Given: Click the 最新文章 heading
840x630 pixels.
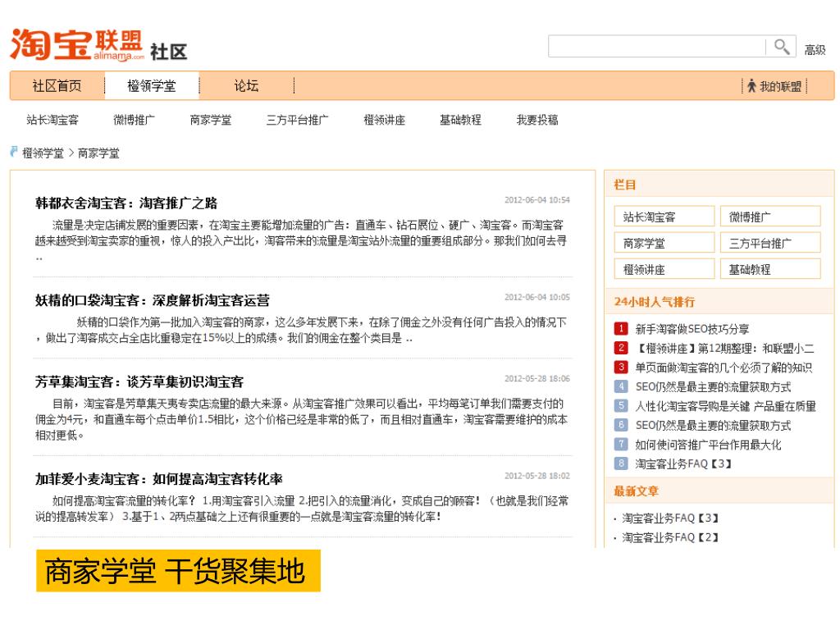Looking at the screenshot, I should point(636,491).
